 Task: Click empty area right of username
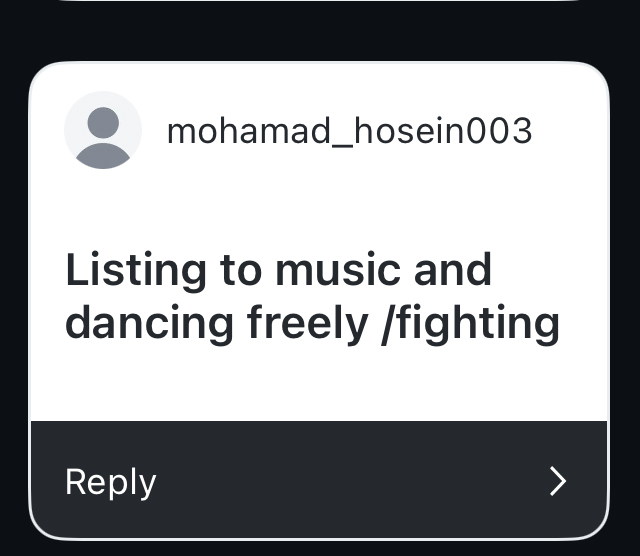[568, 131]
